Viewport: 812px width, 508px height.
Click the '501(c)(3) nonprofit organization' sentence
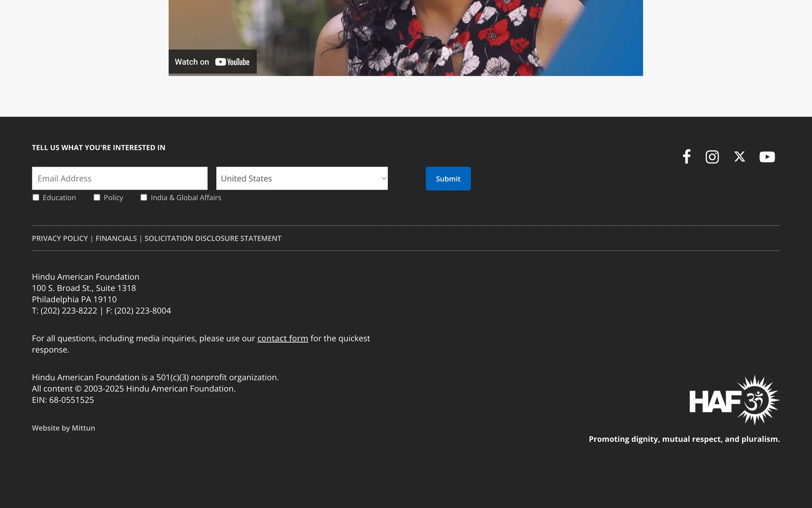pyautogui.click(x=155, y=377)
